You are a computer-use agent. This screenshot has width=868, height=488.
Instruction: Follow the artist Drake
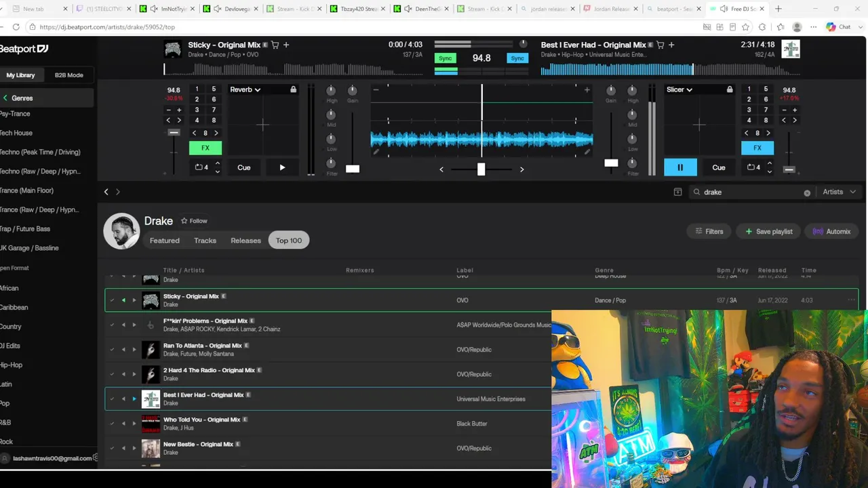point(194,221)
